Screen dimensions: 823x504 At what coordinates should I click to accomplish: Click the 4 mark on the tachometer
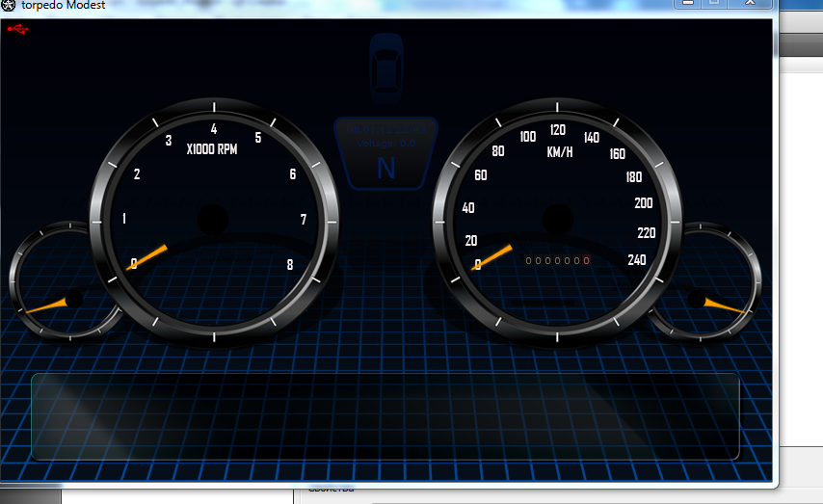[213, 129]
